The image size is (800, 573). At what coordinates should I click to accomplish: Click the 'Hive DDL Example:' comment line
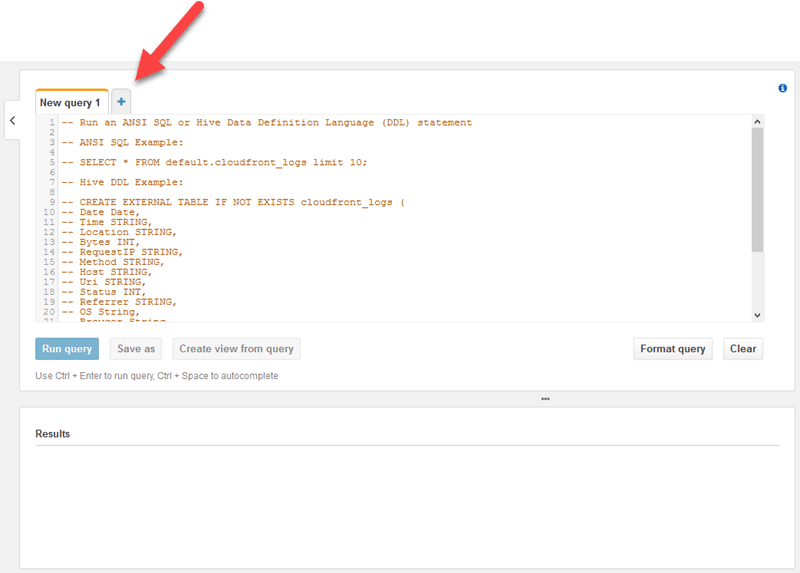click(x=122, y=182)
